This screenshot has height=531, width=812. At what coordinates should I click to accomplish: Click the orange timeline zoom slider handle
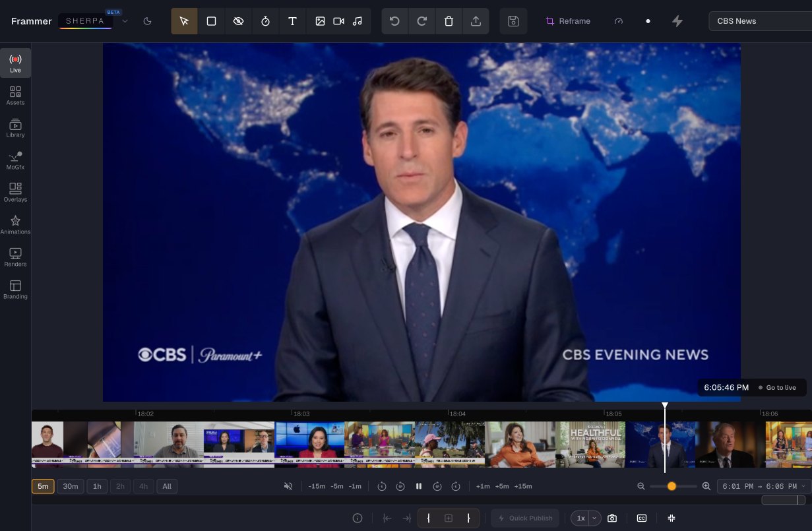click(x=671, y=486)
